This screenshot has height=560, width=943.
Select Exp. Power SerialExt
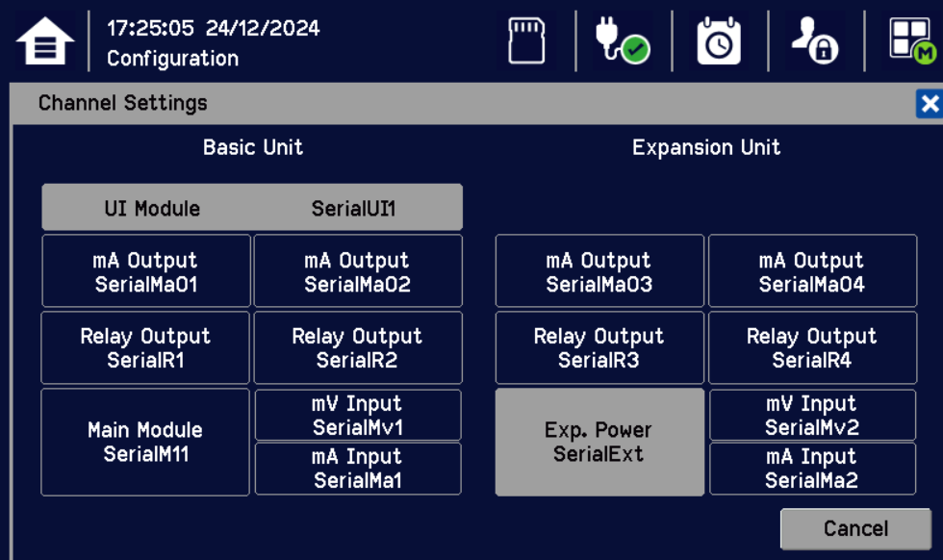[x=599, y=442]
